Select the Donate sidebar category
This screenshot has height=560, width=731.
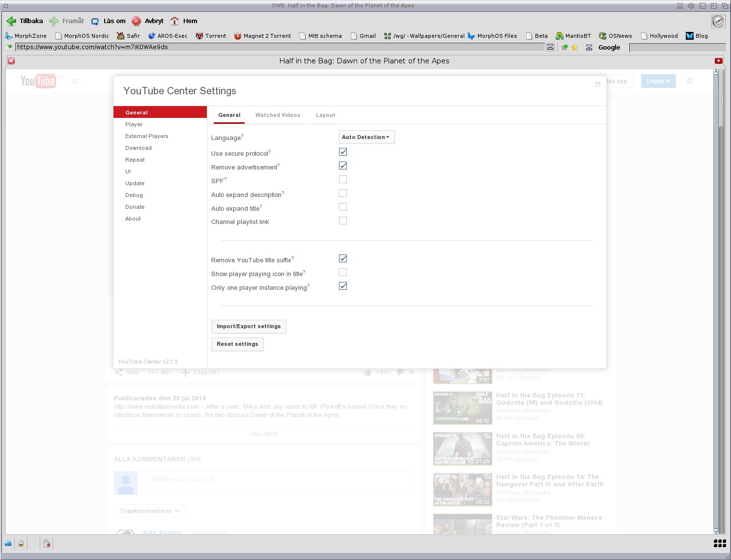coord(160,207)
